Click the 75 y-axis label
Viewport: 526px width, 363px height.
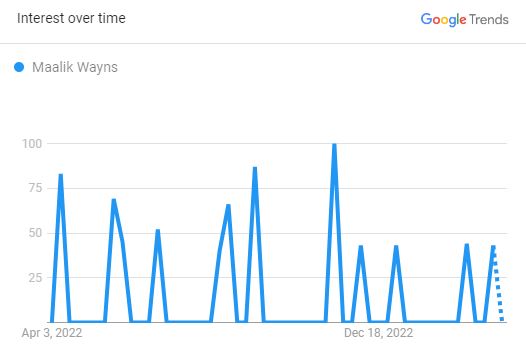click(x=35, y=188)
